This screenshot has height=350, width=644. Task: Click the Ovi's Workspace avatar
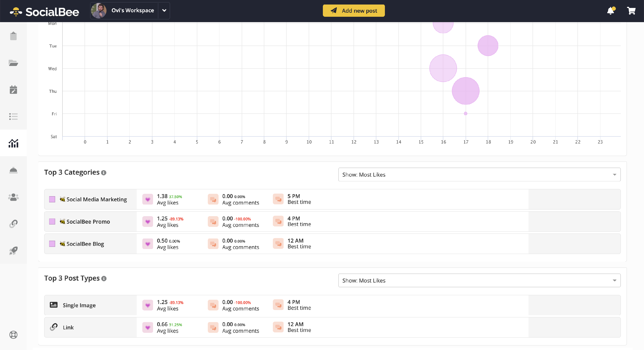click(99, 11)
